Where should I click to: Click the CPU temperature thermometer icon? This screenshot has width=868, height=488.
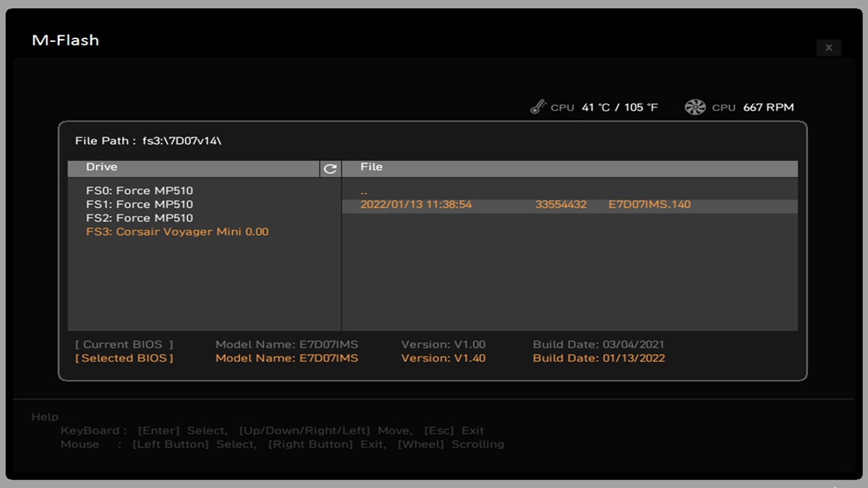pos(537,108)
